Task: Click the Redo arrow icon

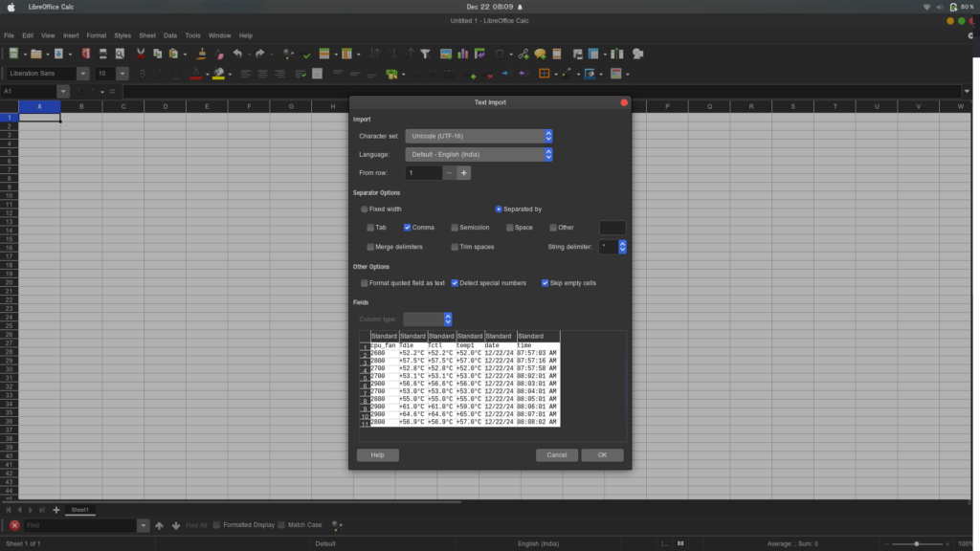Action: tap(260, 54)
